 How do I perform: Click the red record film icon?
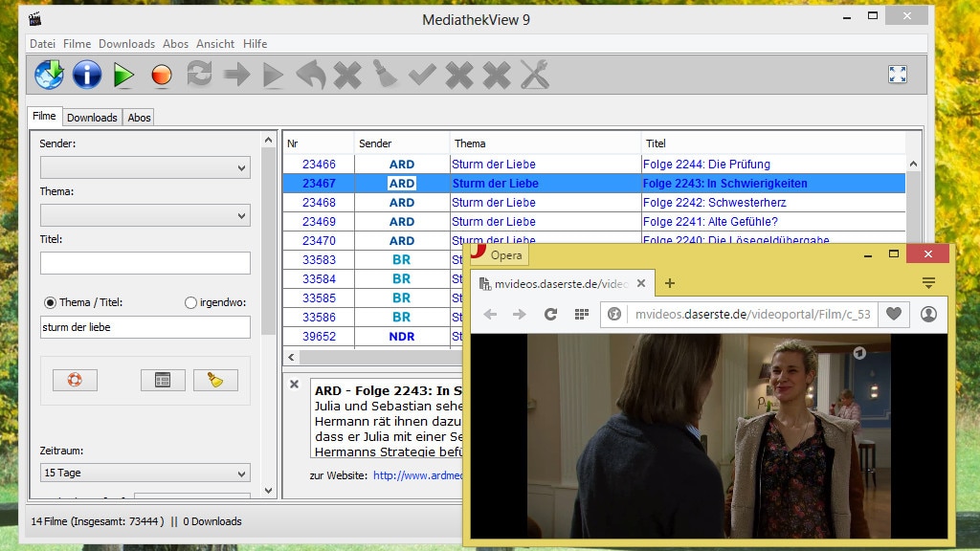(x=161, y=75)
